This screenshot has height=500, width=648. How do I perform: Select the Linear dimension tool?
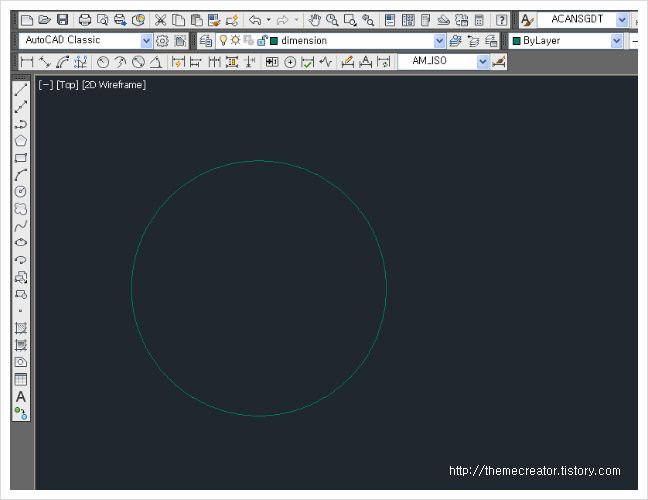click(27, 62)
